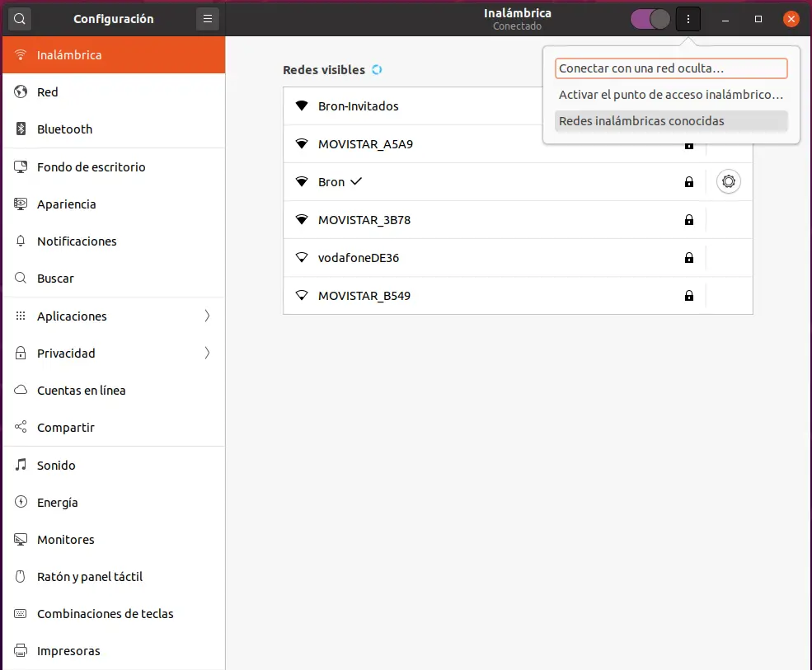The width and height of the screenshot is (812, 670).
Task: Open the Sonido settings panel
Action: click(x=114, y=466)
